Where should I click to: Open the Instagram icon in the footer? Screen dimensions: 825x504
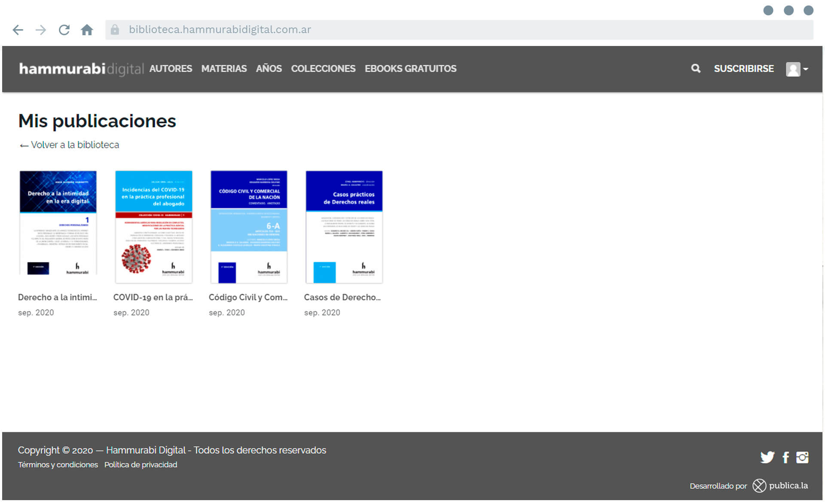[802, 457]
